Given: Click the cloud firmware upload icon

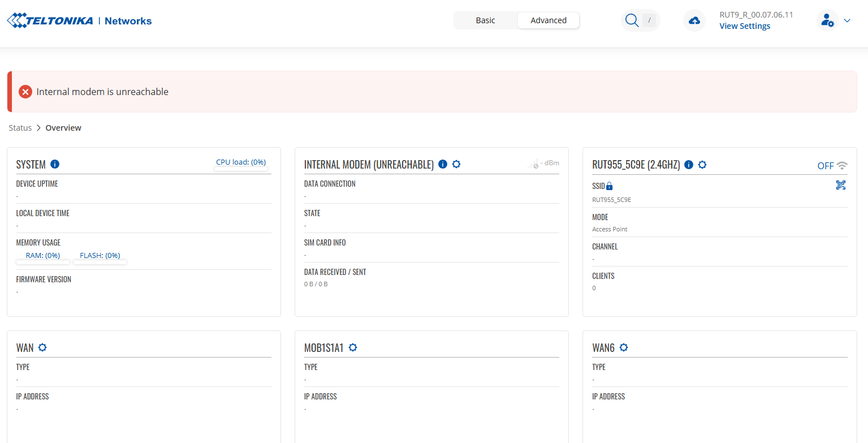Looking at the screenshot, I should point(694,21).
